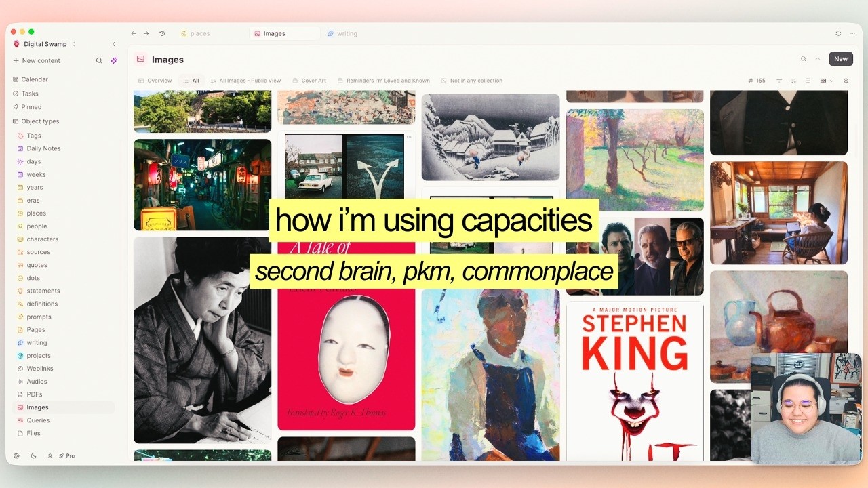868x488 pixels.
Task: Open the Digital Swamp space switcher
Action: point(45,44)
